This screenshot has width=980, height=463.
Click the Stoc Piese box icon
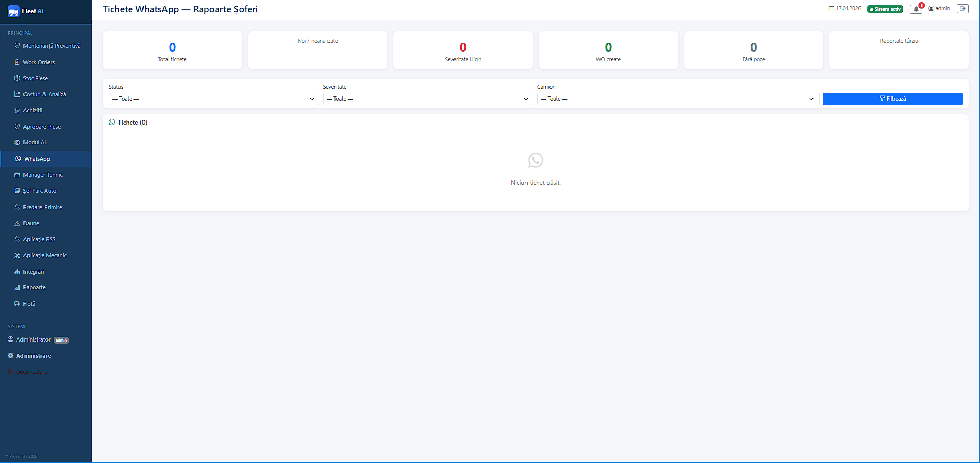(x=17, y=78)
